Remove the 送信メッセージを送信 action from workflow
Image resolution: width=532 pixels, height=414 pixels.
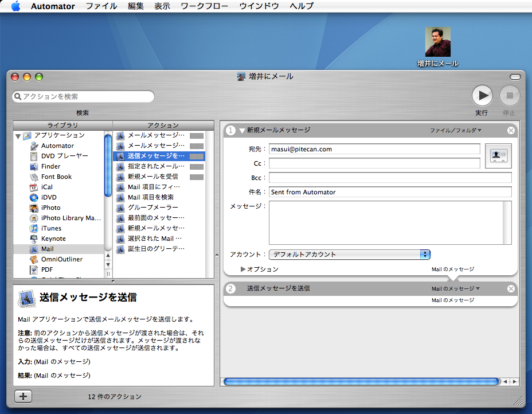pos(511,289)
